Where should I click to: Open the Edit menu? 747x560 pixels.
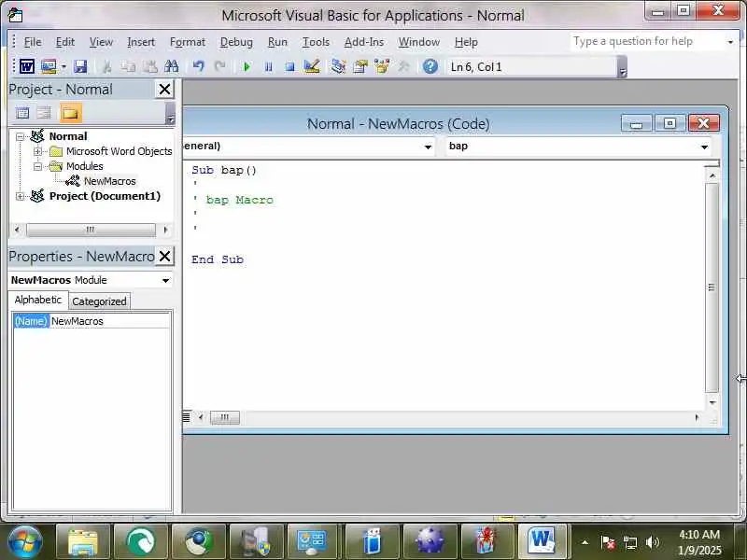coord(64,42)
